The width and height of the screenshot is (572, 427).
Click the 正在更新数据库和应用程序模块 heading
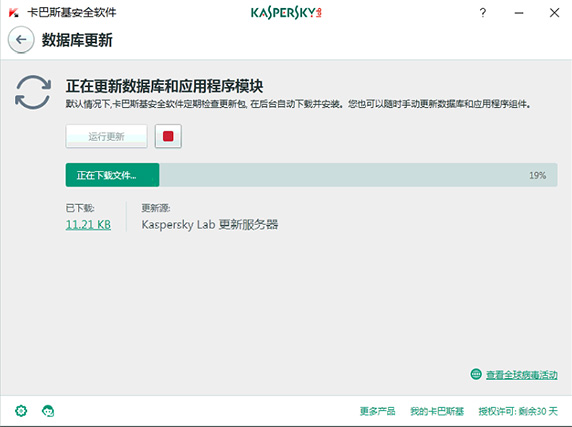(165, 86)
